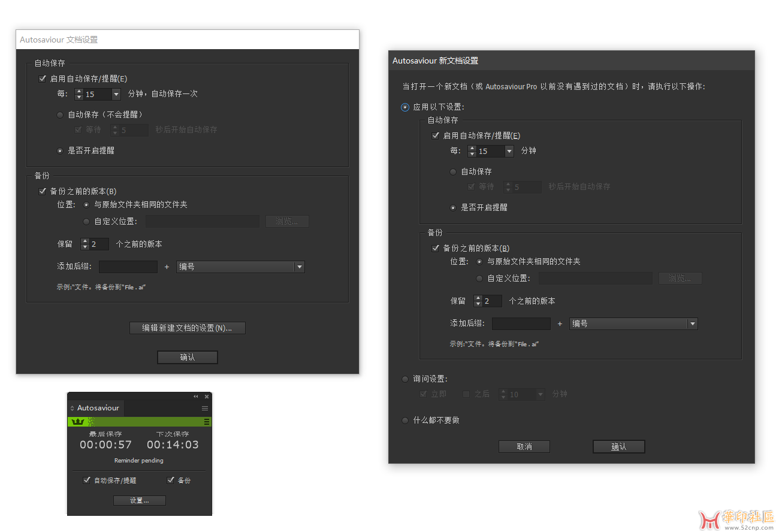Select 自动保存 radio in 新文档设置 dialog
This screenshot has height=532, width=776.
[x=453, y=172]
